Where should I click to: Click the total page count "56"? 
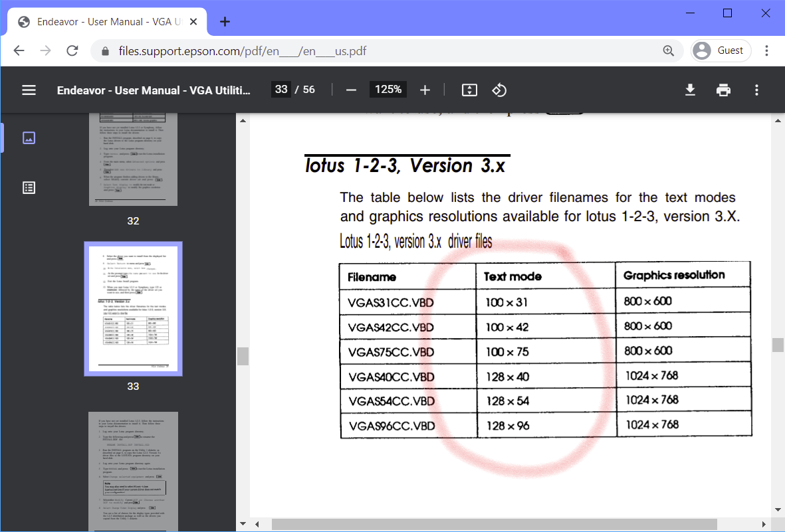(x=309, y=90)
